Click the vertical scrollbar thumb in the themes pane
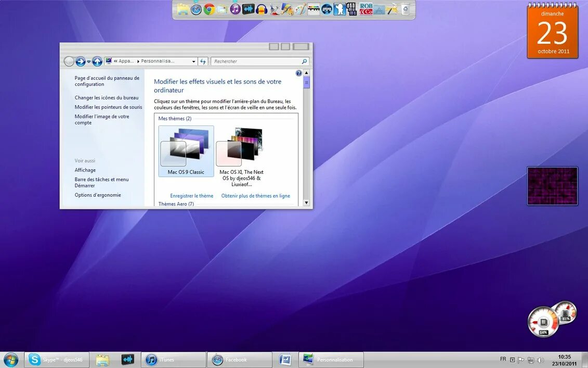The height and width of the screenshot is (368, 588). [x=306, y=82]
